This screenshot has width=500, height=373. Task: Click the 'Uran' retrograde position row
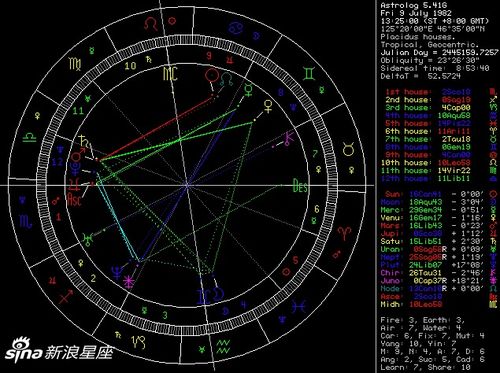point(439,249)
